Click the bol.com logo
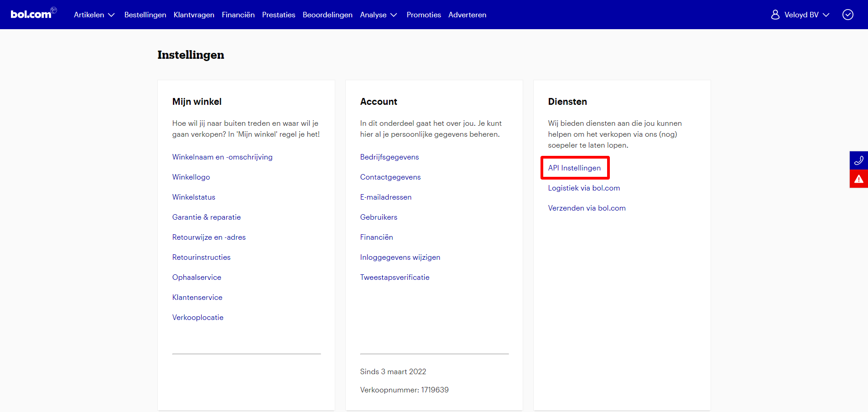This screenshot has height=412, width=868. 33,13
